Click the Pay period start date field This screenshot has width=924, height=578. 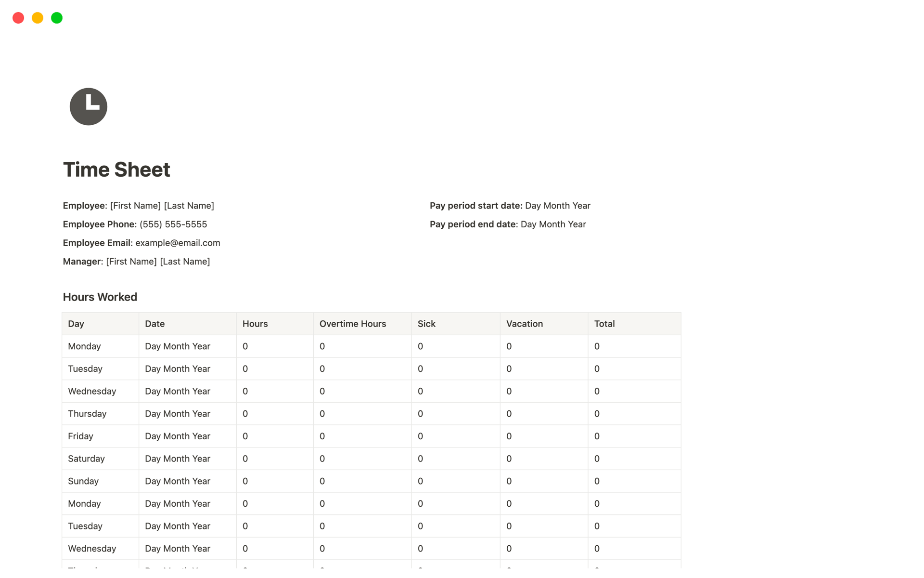(557, 205)
